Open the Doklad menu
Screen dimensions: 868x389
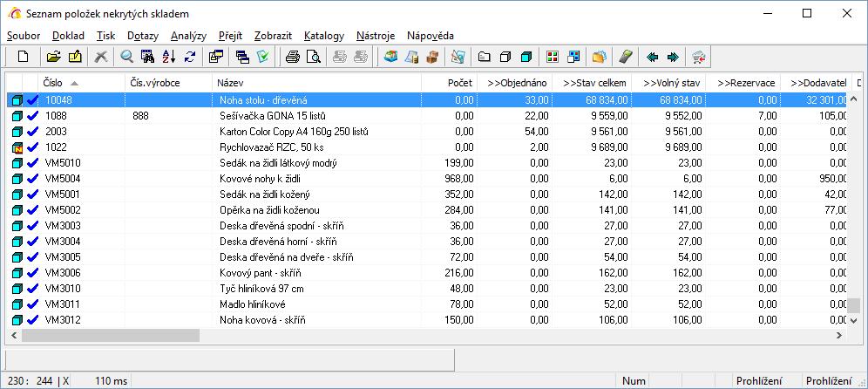(69, 36)
